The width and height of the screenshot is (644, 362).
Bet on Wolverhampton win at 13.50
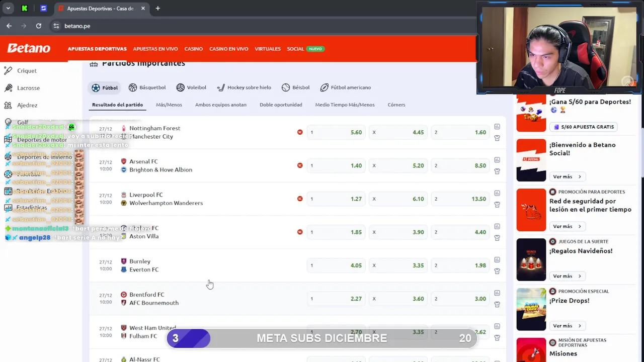click(460, 199)
